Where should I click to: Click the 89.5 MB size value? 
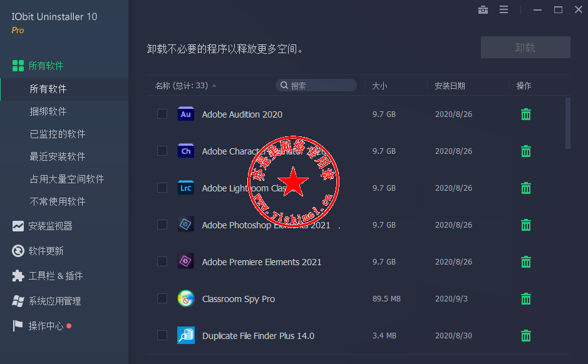point(386,299)
